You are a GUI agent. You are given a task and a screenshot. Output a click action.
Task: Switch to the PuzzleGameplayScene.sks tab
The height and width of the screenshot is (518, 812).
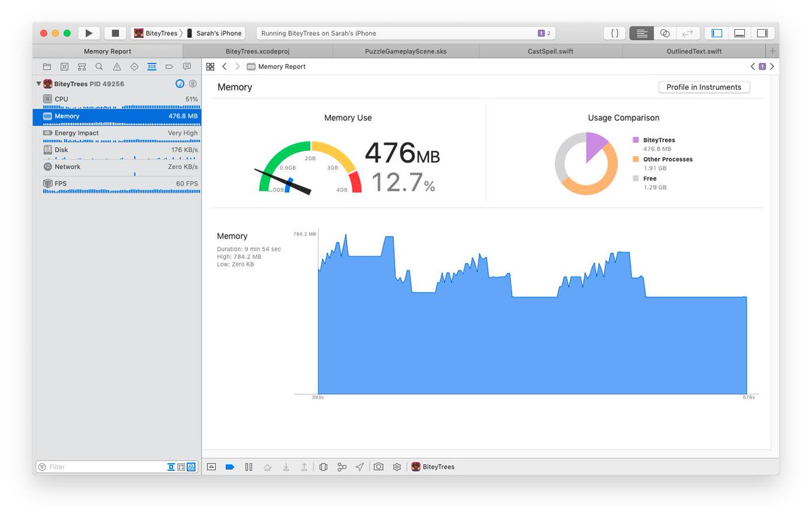point(405,51)
